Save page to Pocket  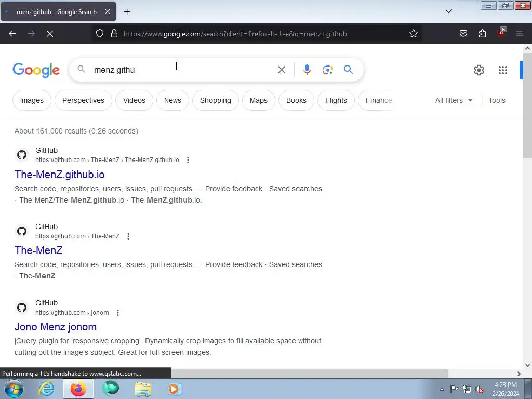463,34
